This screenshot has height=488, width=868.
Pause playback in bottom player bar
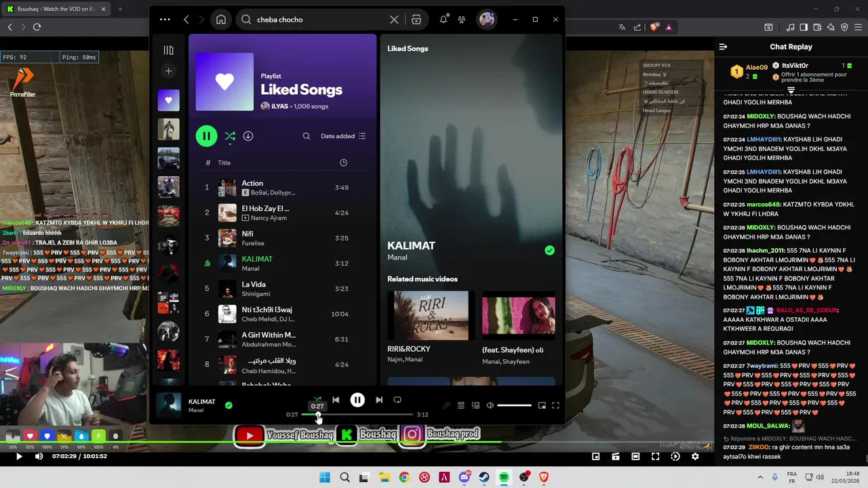357,400
